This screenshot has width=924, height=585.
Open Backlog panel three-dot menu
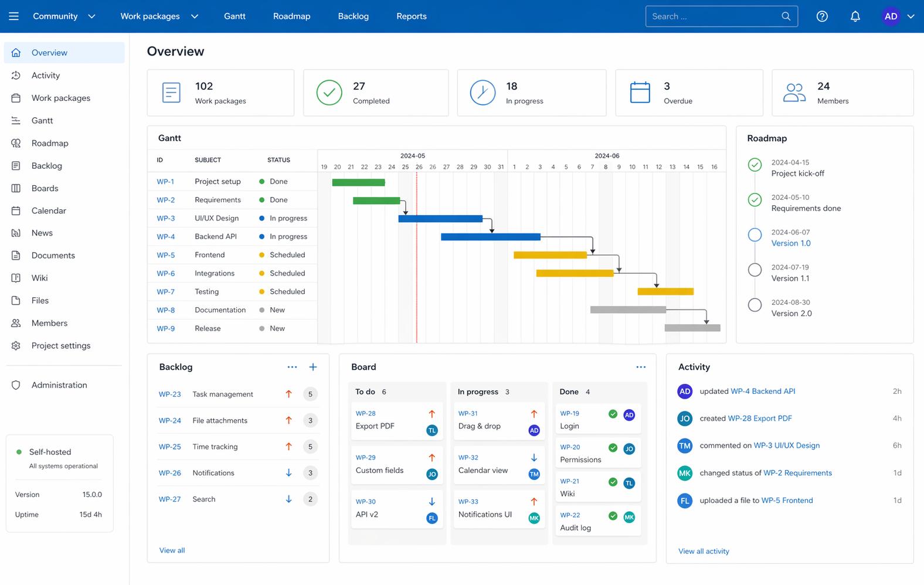(292, 367)
